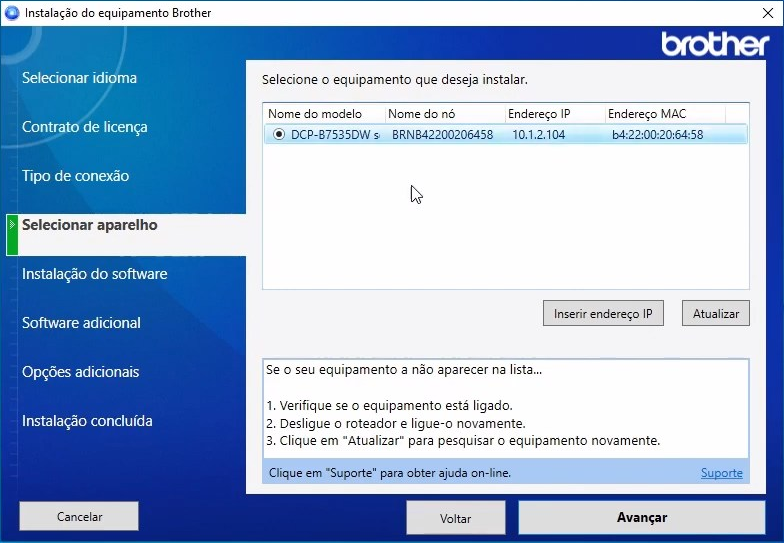Sort by Nome do modelo column header
Screen dimensions: 784x543
coord(324,114)
